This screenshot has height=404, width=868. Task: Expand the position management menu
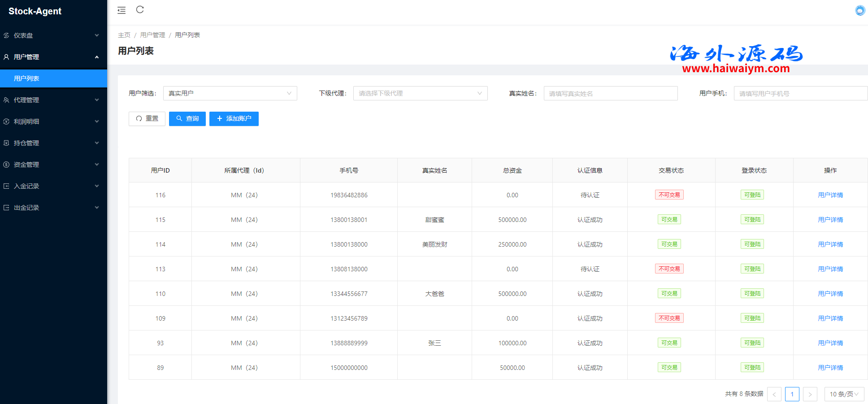click(x=53, y=143)
